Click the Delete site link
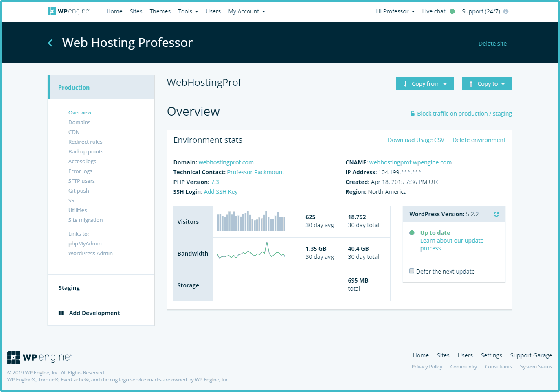 point(492,43)
